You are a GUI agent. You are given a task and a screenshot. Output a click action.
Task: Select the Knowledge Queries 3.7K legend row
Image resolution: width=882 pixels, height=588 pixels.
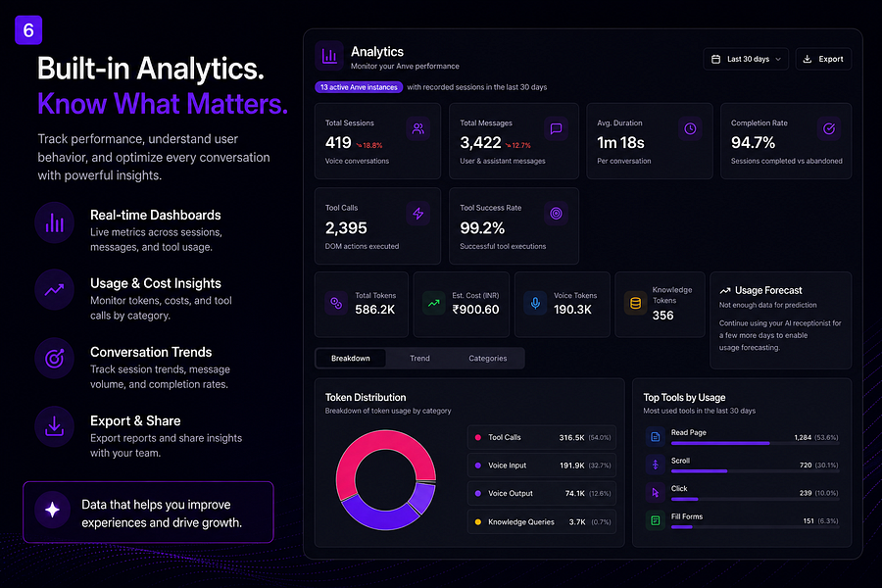tap(542, 522)
